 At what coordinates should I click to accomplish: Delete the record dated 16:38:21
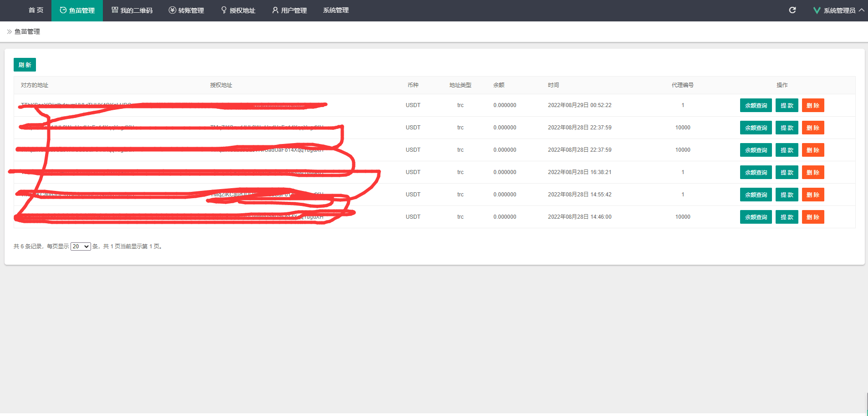(812, 172)
